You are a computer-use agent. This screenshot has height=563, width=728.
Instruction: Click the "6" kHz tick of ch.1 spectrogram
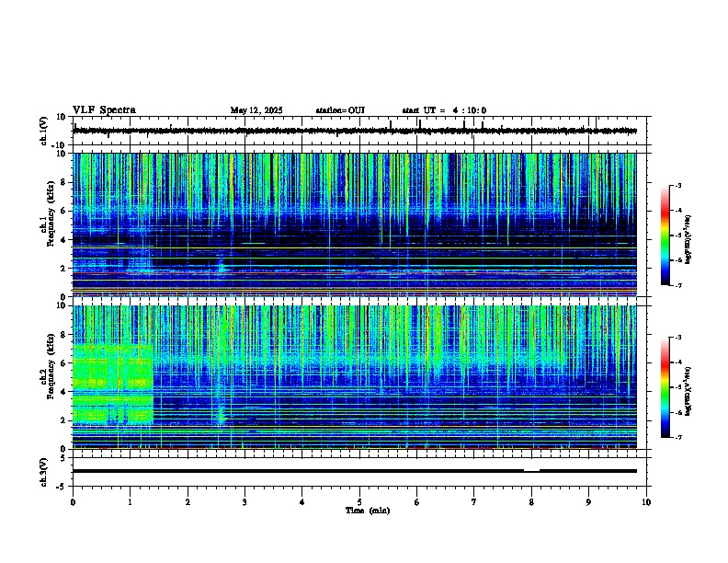64,211
